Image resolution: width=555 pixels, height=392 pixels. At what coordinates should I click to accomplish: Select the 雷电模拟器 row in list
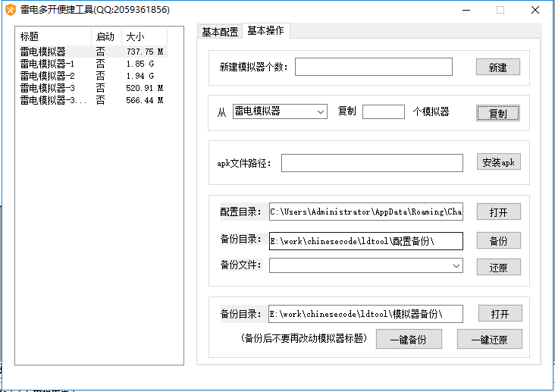coord(92,52)
